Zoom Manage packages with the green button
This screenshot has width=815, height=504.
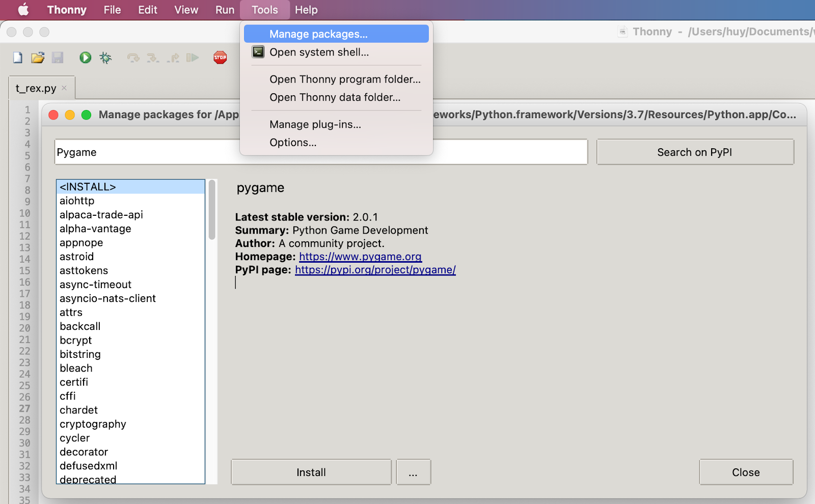[x=86, y=115]
